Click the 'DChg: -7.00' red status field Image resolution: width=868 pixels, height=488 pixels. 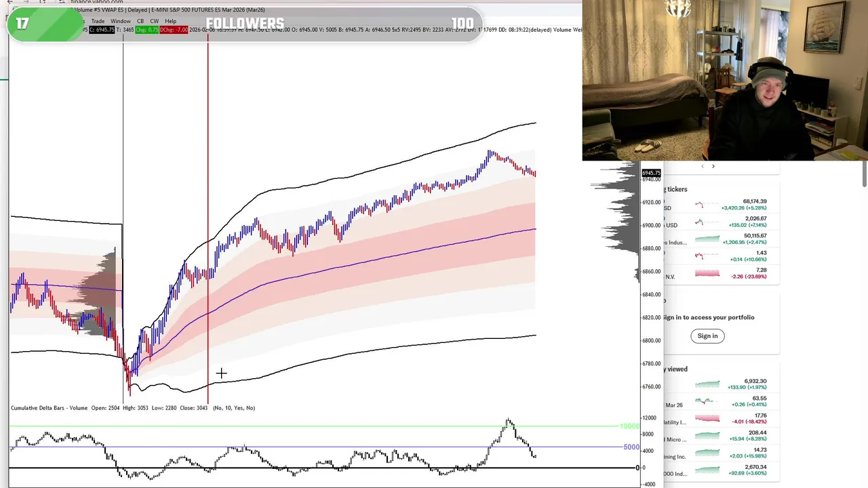click(174, 30)
